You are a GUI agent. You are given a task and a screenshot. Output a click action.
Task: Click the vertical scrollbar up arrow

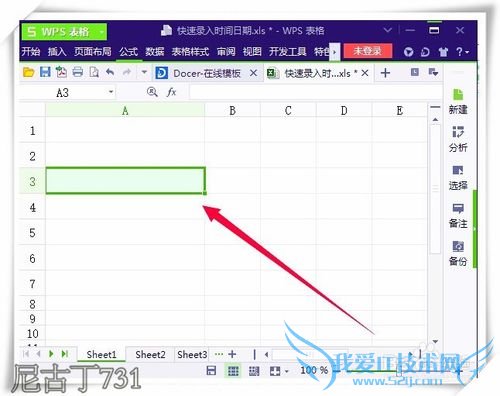pyautogui.click(x=435, y=119)
